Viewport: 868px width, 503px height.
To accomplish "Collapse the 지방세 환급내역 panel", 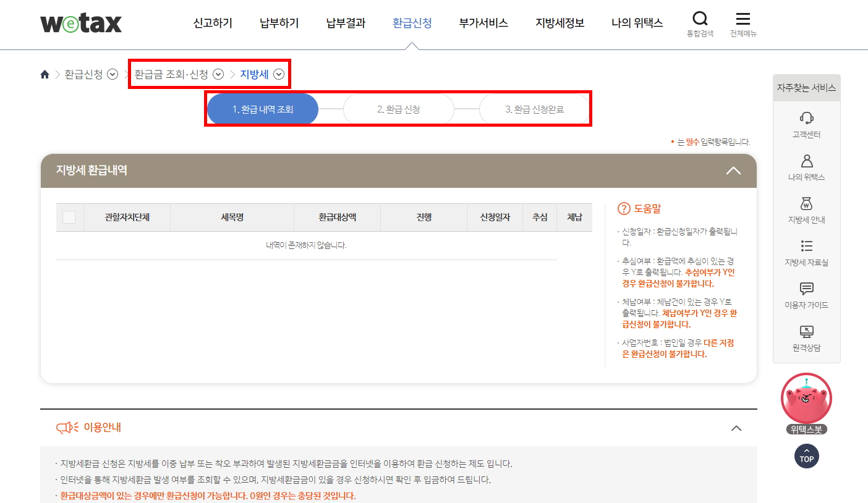I will 733,171.
